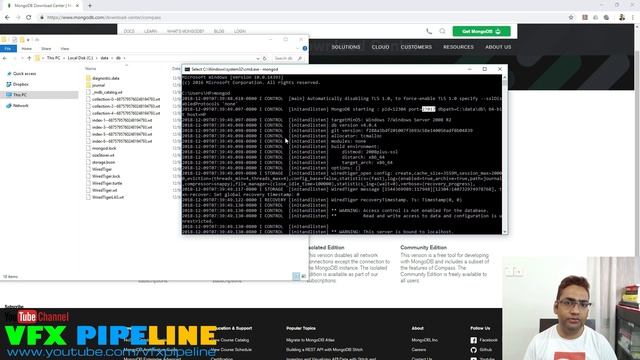Select Quick access in navigation pane

[x=24, y=74]
